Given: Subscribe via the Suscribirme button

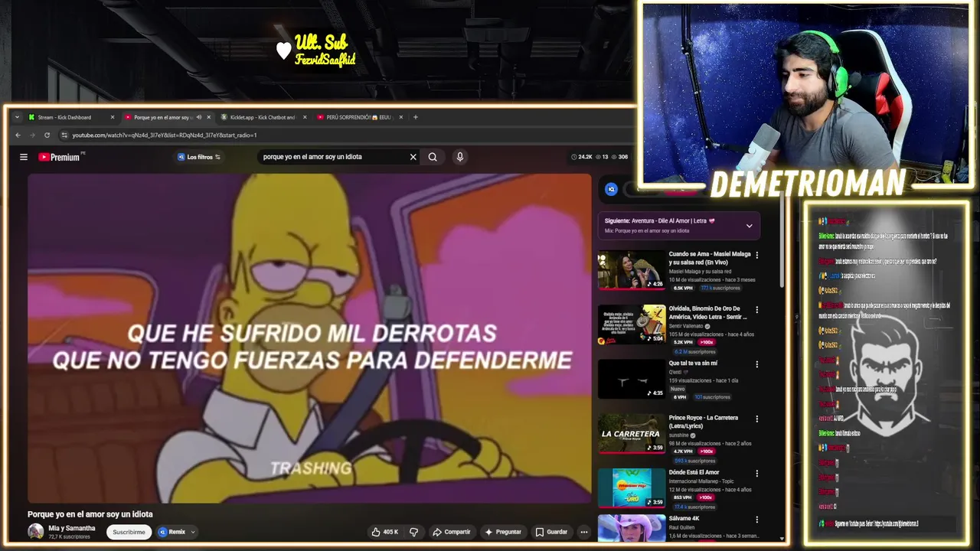Looking at the screenshot, I should point(129,532).
